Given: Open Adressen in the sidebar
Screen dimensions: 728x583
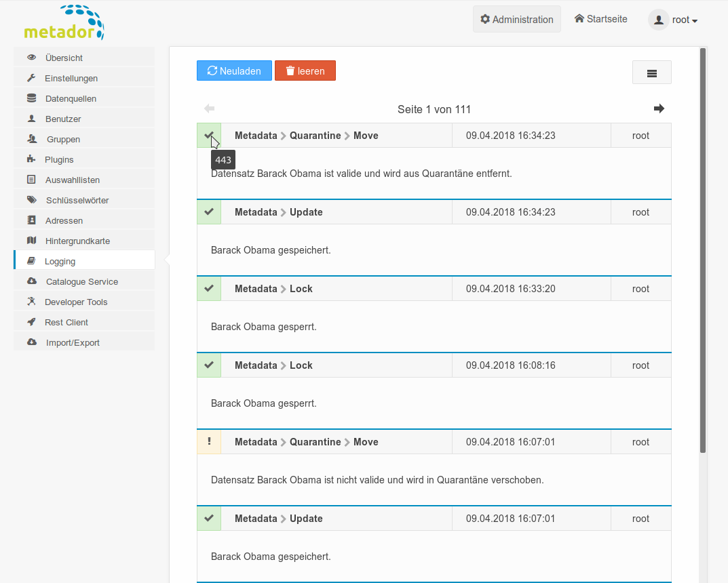Looking at the screenshot, I should tap(85, 220).
